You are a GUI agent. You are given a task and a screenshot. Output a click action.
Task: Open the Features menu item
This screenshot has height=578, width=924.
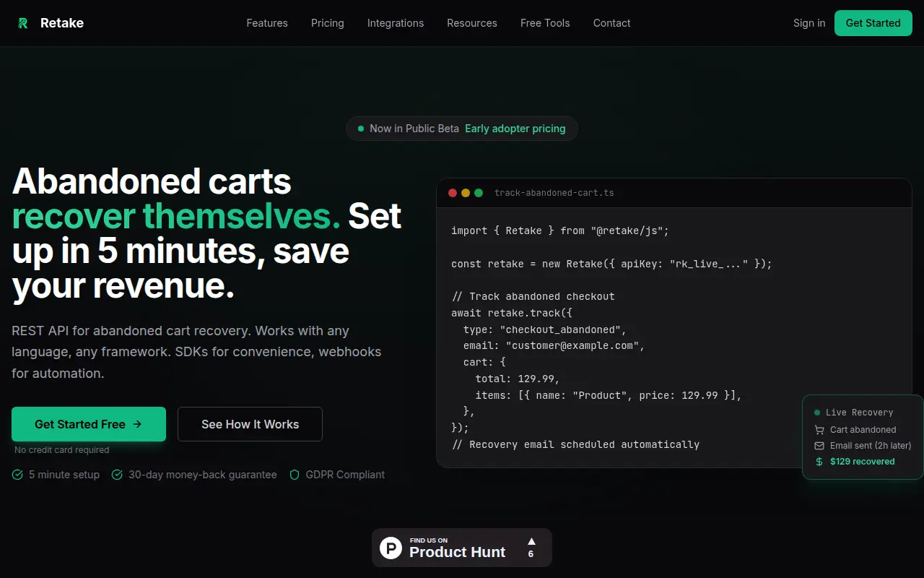(267, 23)
